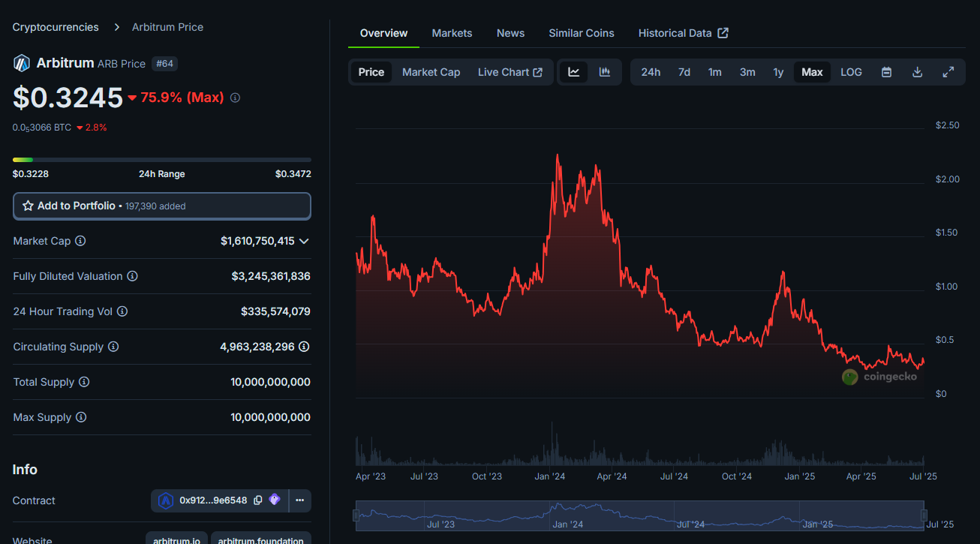Switch to line chart view
The width and height of the screenshot is (980, 544).
point(574,72)
